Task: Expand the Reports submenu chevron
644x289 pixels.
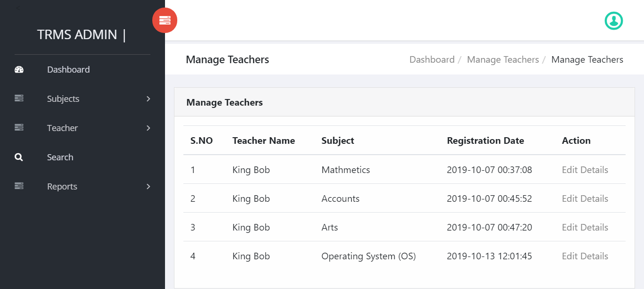Action: point(148,186)
